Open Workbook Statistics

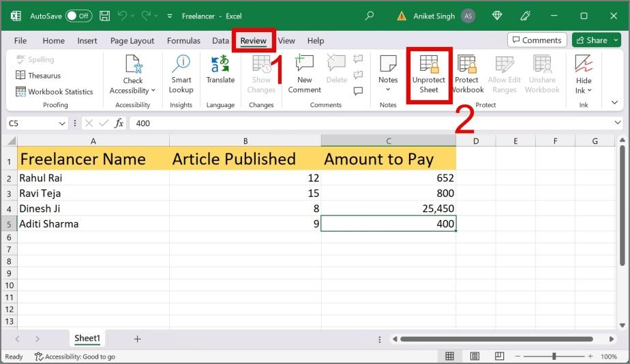[x=55, y=91]
